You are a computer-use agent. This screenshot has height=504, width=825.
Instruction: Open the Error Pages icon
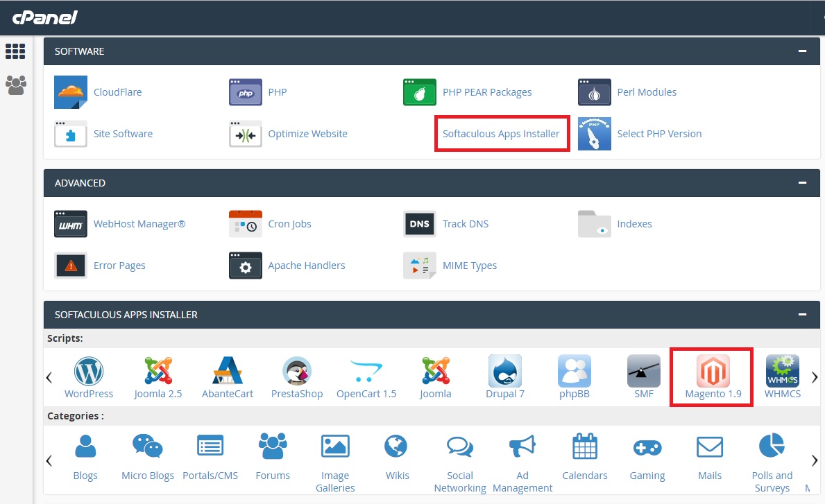[71, 266]
